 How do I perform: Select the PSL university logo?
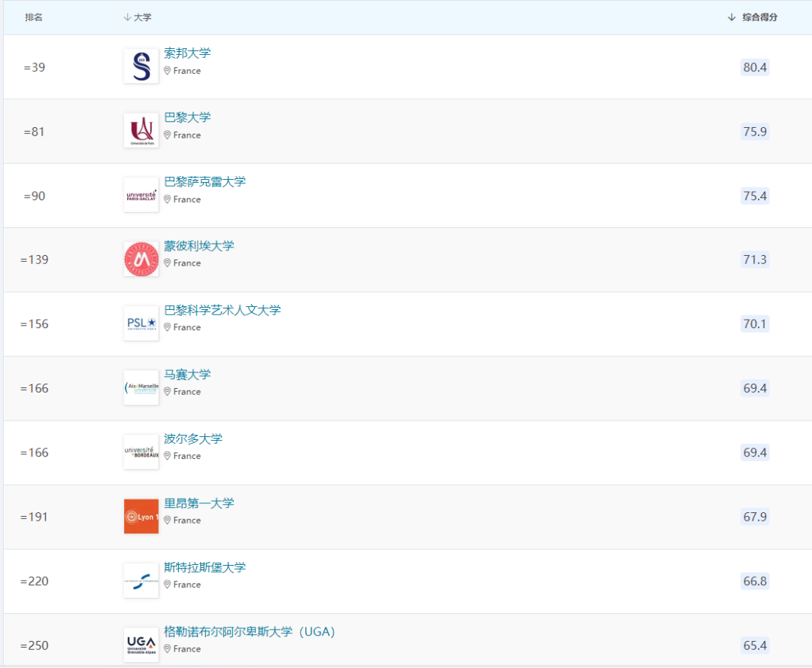click(141, 323)
